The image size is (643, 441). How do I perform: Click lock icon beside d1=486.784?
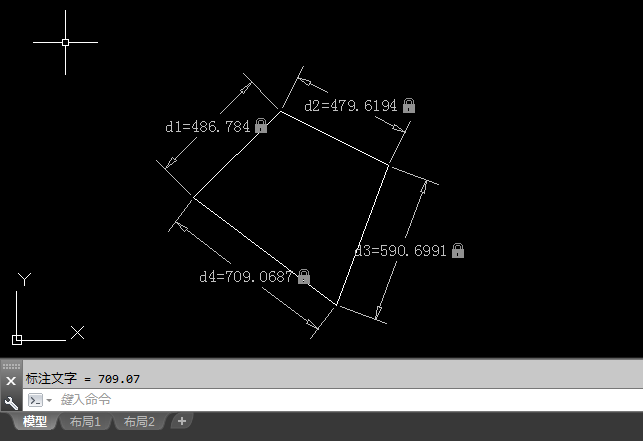261,126
